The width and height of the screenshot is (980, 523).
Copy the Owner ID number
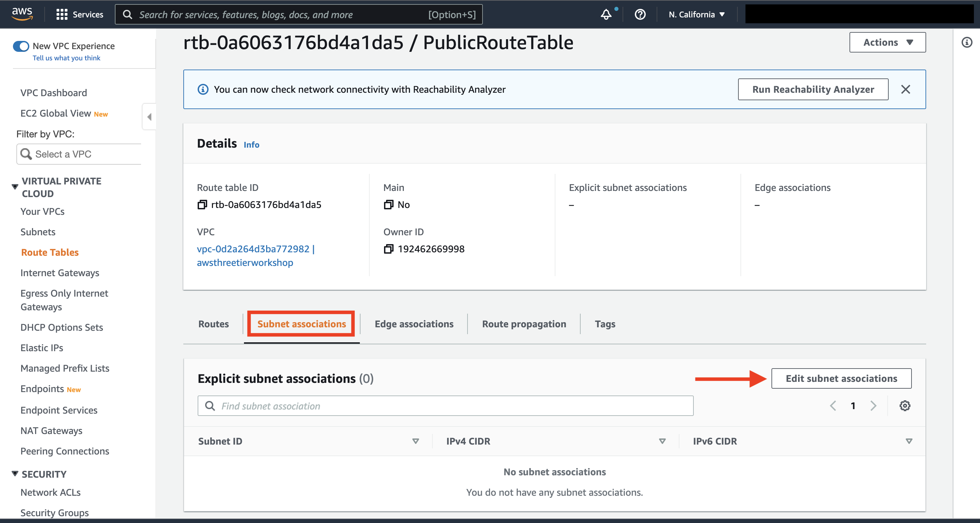click(x=388, y=249)
